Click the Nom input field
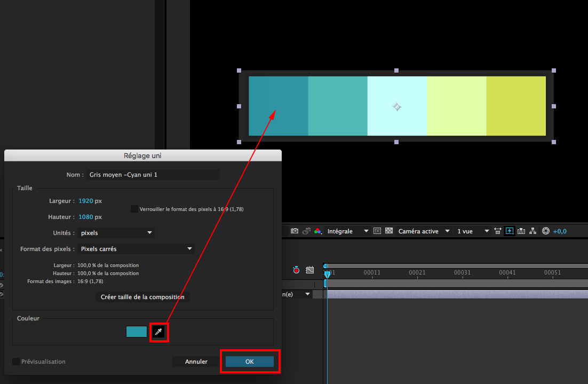This screenshot has height=384, width=588. click(x=153, y=175)
